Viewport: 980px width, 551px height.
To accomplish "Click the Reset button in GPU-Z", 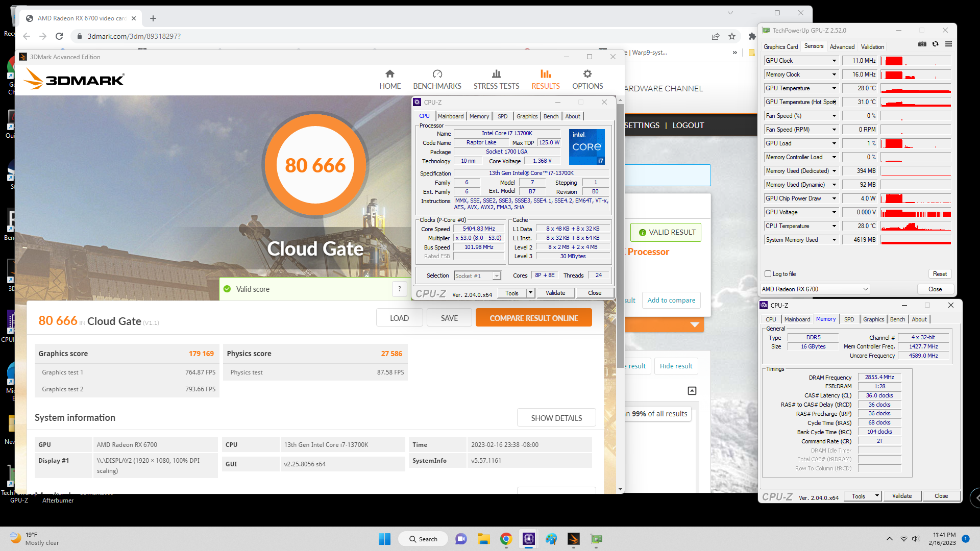I will tap(940, 274).
